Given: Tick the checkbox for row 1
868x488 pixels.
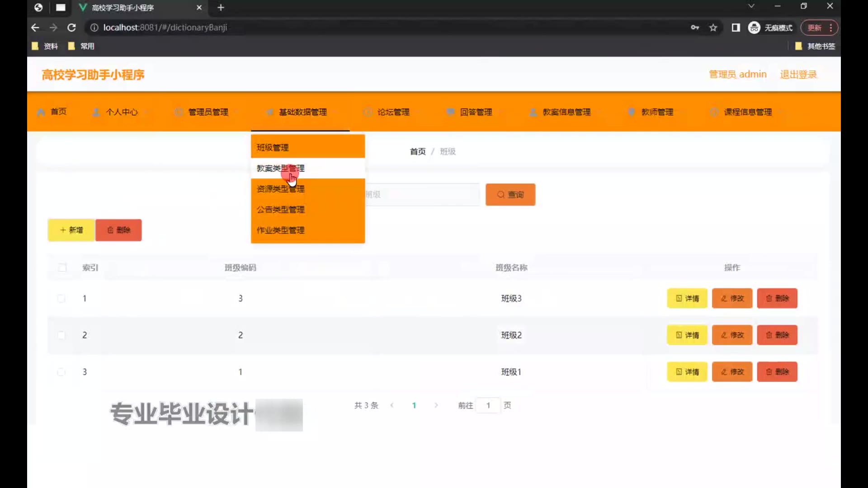Looking at the screenshot, I should click(x=61, y=298).
